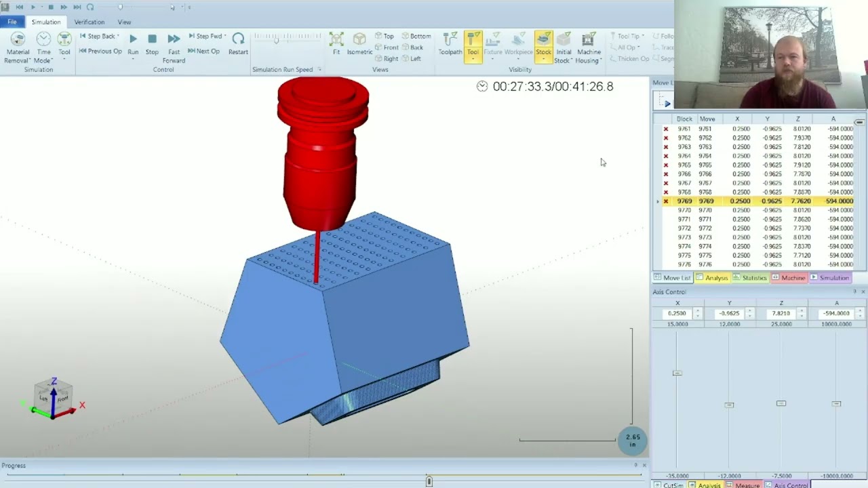Toggle Stock visibility

[x=544, y=43]
